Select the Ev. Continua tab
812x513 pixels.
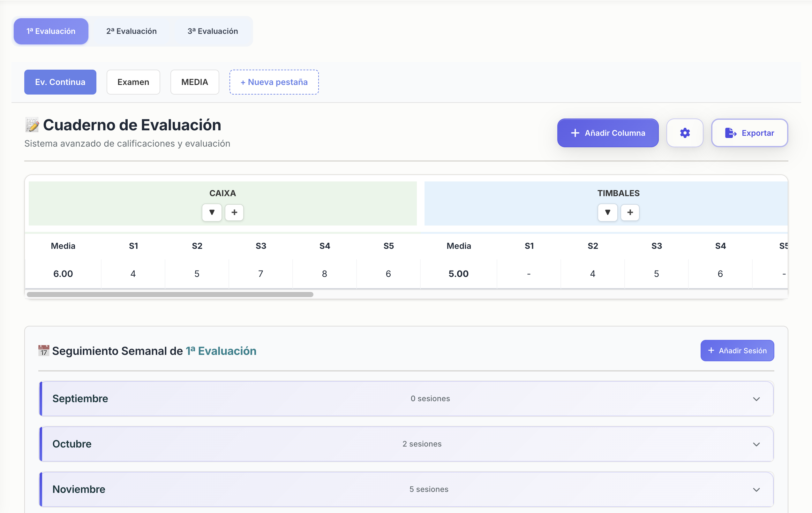60,82
